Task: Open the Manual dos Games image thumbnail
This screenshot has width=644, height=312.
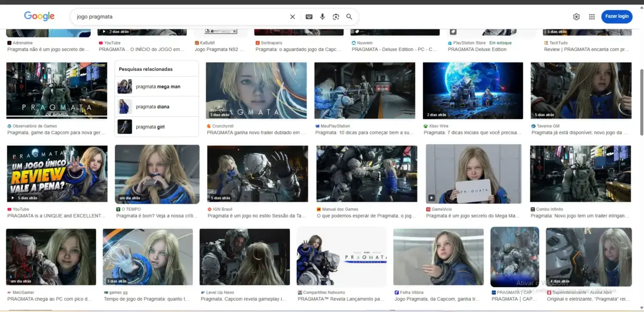Action: coord(367,174)
